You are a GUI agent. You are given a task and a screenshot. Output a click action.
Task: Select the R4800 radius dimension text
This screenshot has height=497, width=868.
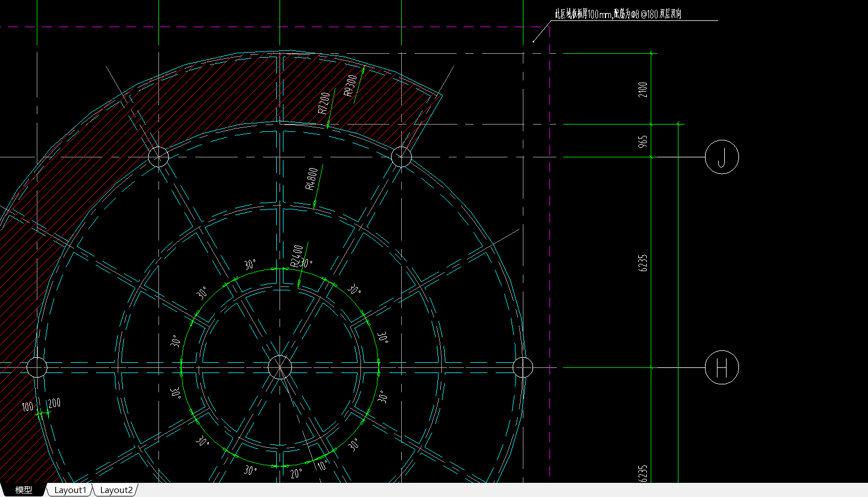point(311,179)
